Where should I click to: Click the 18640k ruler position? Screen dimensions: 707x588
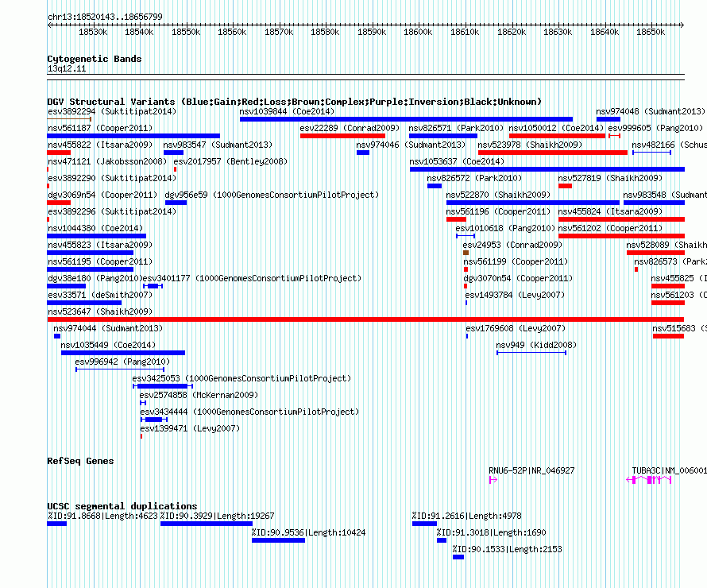pos(605,32)
